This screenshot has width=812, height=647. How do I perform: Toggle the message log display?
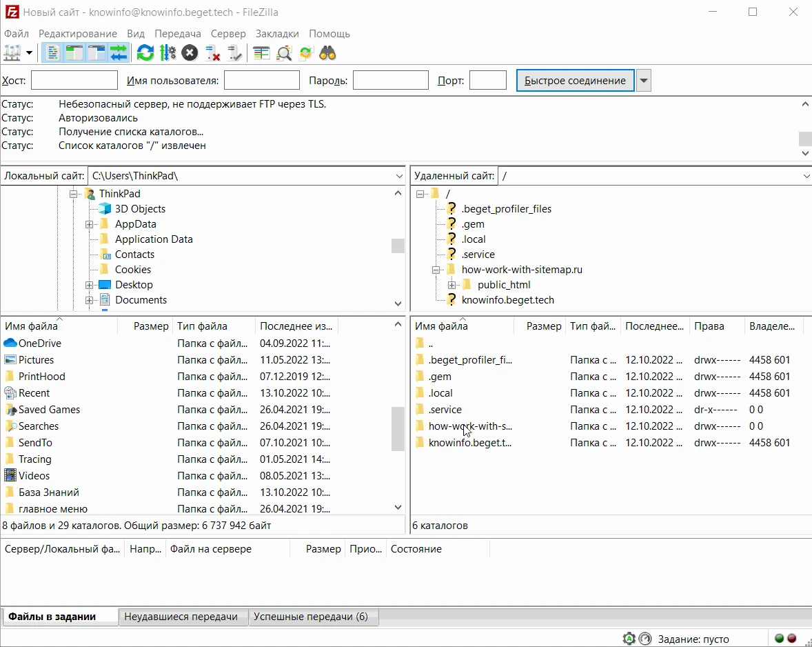click(52, 52)
